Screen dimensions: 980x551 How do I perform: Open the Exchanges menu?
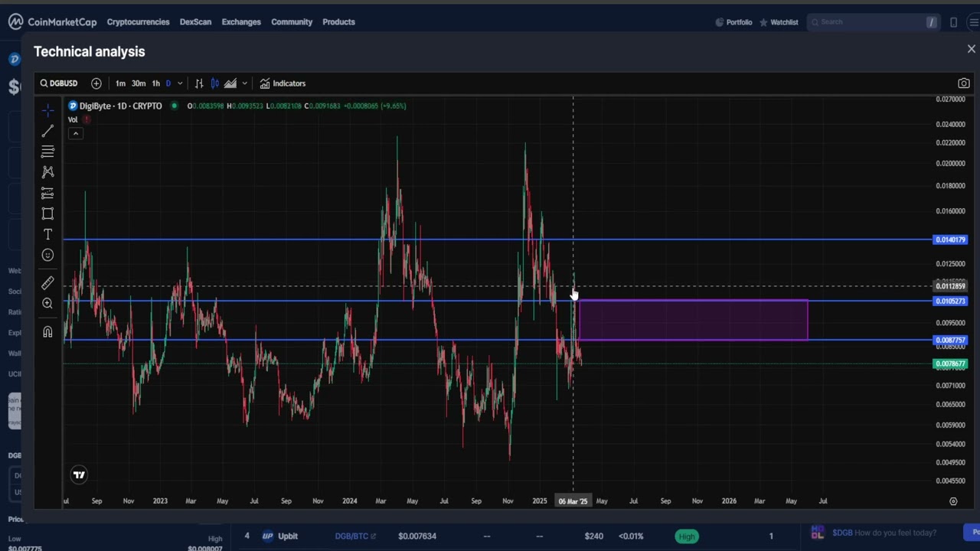(241, 22)
